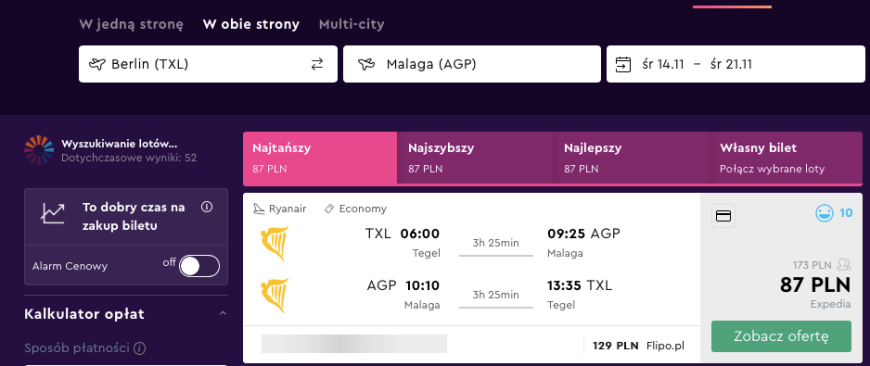Switch to Najlepszy tab
The width and height of the screenshot is (870, 366).
click(631, 157)
